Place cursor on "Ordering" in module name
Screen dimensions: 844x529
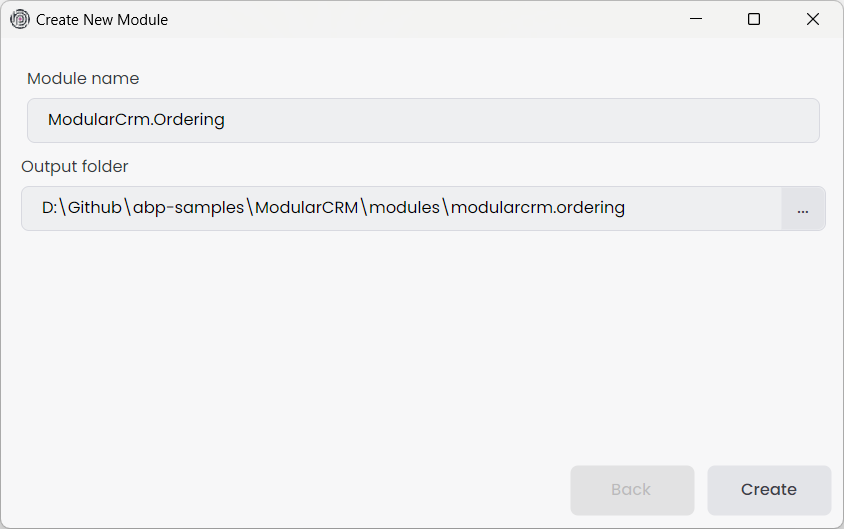(191, 120)
